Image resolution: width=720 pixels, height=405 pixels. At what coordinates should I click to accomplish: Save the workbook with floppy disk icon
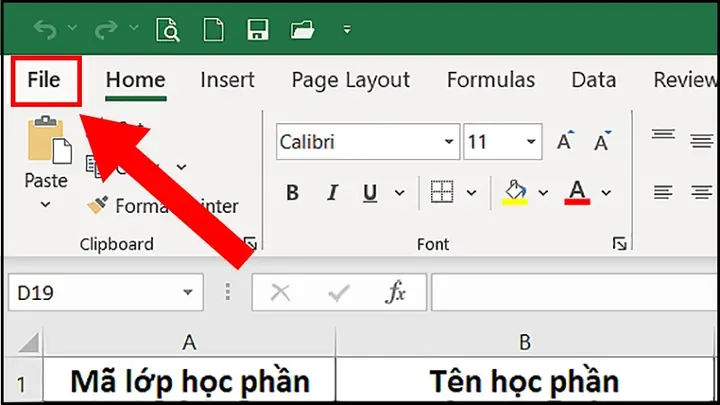point(258,30)
